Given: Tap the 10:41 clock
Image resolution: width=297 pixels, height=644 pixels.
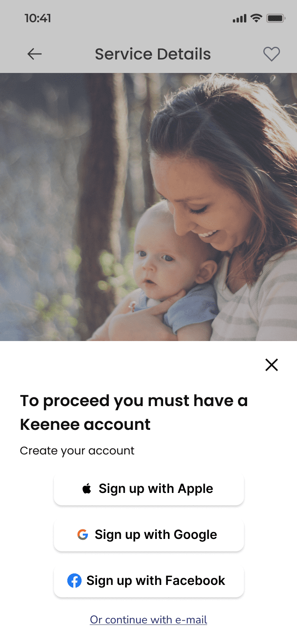Looking at the screenshot, I should pos(38,18).
